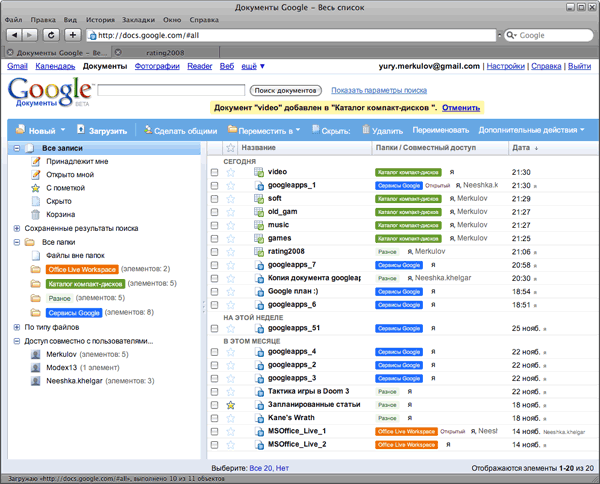The image size is (600, 484).
Task: Click the spreadsheet icon of soft
Action: tap(259, 199)
